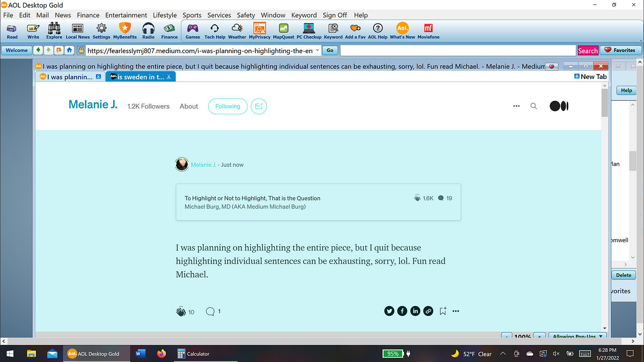
Task: Open the Moviefone toolbar icon
Action: pyautogui.click(x=428, y=31)
